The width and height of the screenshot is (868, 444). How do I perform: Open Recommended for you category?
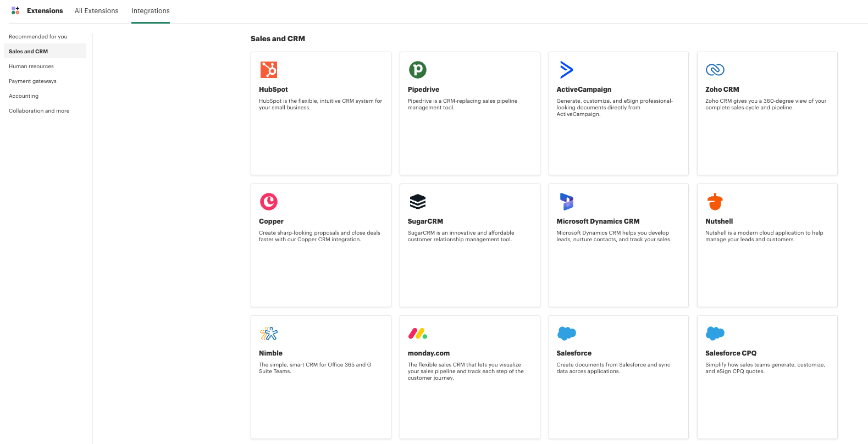[x=38, y=37]
